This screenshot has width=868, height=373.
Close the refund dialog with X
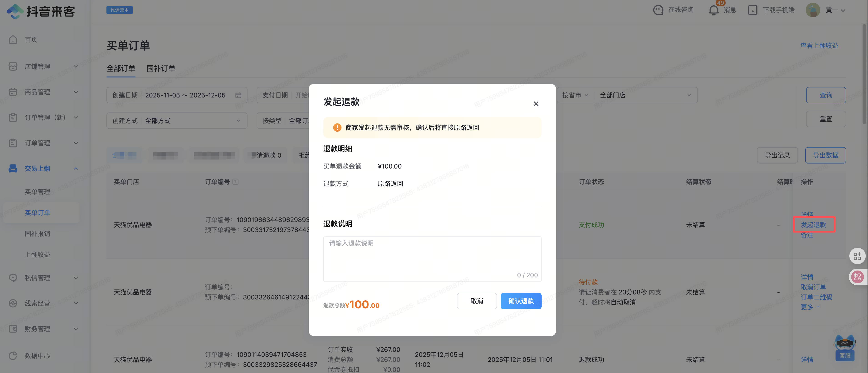point(536,104)
